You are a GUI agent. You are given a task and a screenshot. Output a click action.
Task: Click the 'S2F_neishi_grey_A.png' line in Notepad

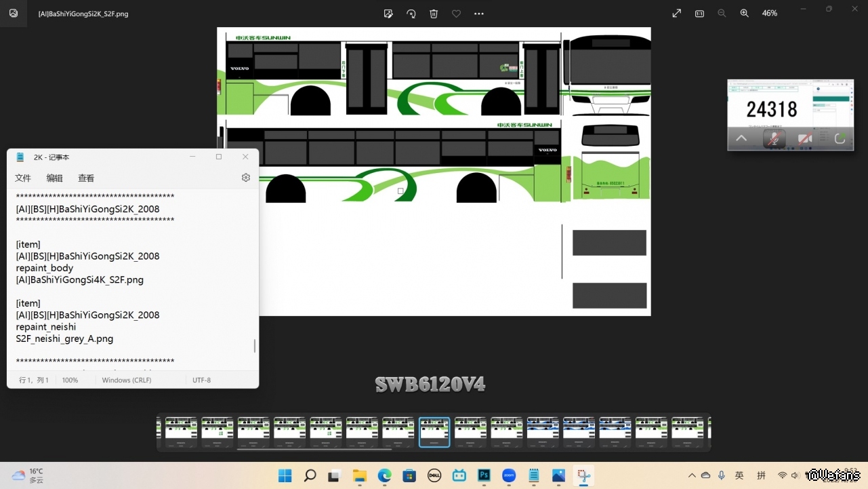click(64, 338)
